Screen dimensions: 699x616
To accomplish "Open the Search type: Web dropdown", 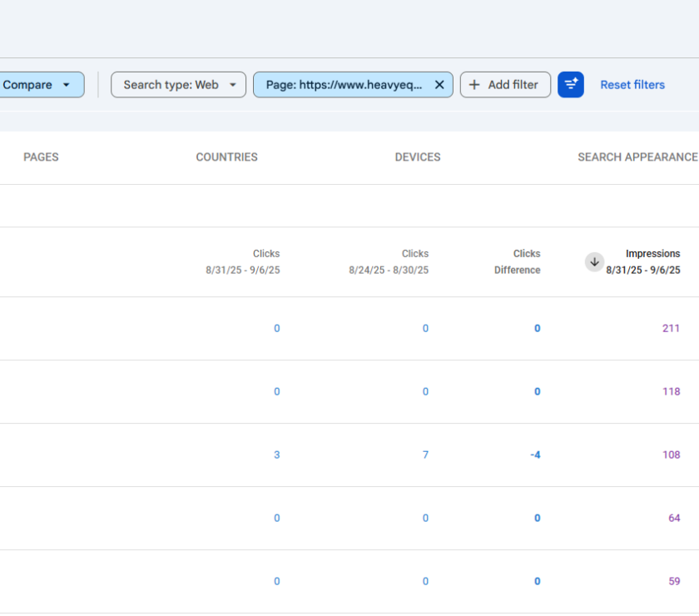I will coord(178,85).
